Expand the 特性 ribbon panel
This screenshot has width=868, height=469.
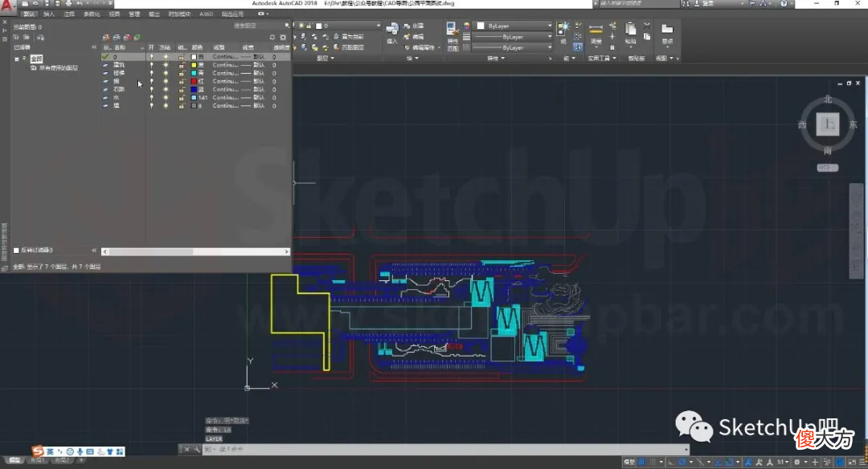tap(495, 58)
